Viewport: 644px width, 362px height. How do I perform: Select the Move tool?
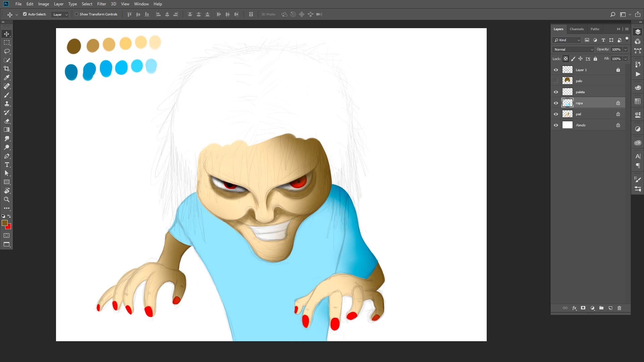pos(7,34)
